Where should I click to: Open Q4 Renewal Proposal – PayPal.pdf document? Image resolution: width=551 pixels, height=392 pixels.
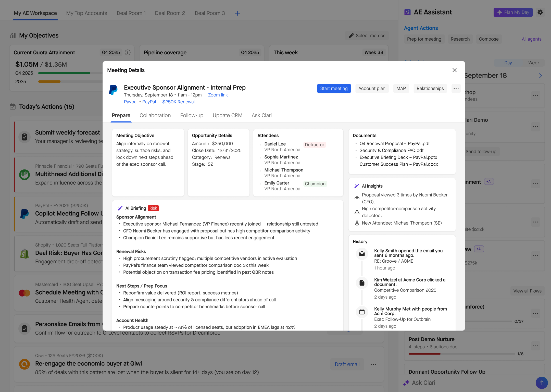click(x=394, y=143)
